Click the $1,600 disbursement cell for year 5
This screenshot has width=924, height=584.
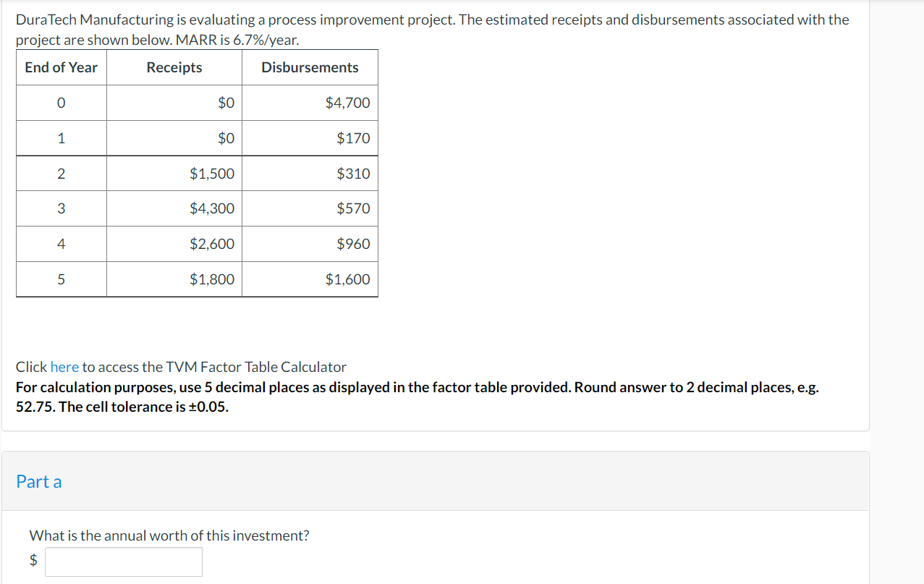point(349,279)
